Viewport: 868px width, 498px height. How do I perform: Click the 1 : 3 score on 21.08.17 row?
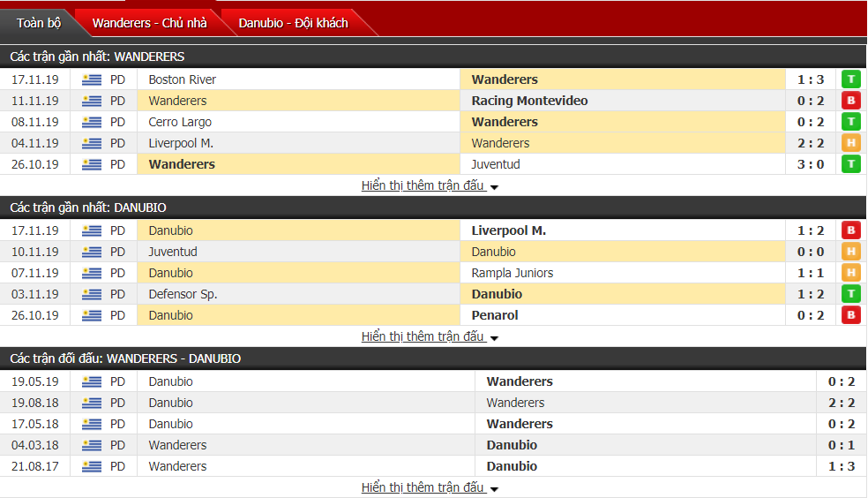(842, 466)
